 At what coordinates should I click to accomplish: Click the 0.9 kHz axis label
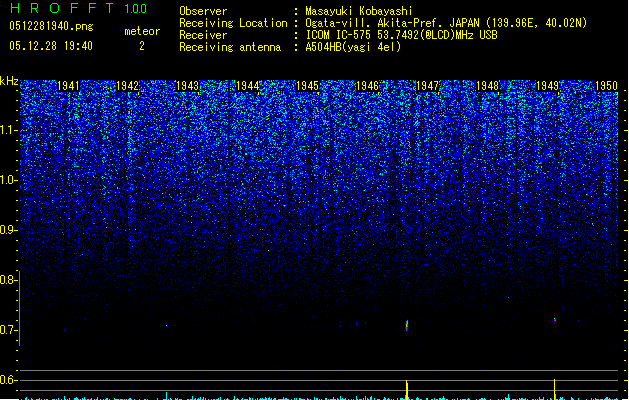pyautogui.click(x=8, y=230)
